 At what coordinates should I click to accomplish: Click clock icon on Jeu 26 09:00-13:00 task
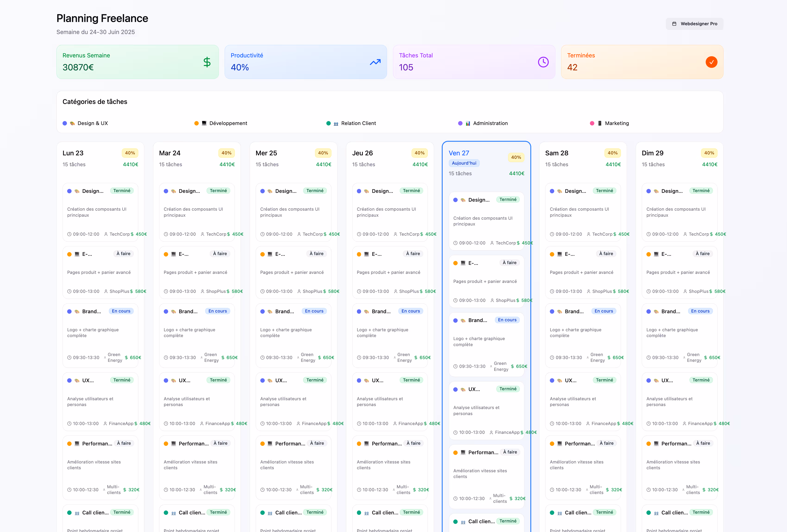(x=359, y=291)
